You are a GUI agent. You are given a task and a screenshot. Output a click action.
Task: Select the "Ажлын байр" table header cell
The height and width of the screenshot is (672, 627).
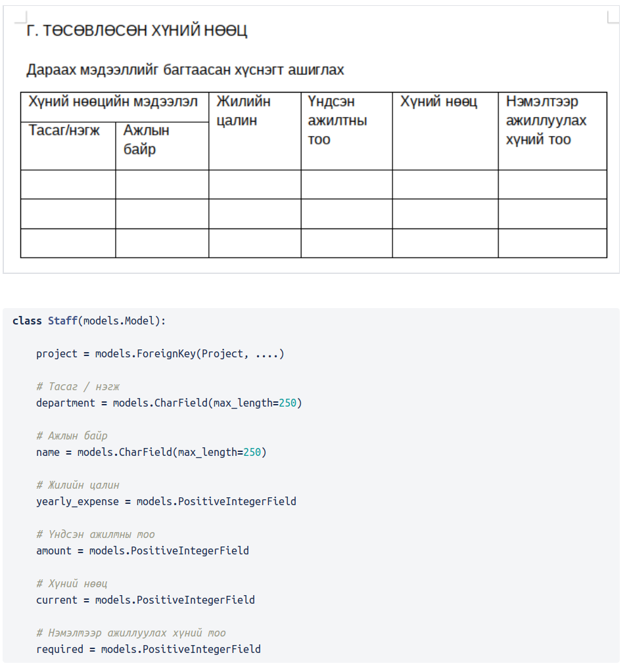click(146, 140)
